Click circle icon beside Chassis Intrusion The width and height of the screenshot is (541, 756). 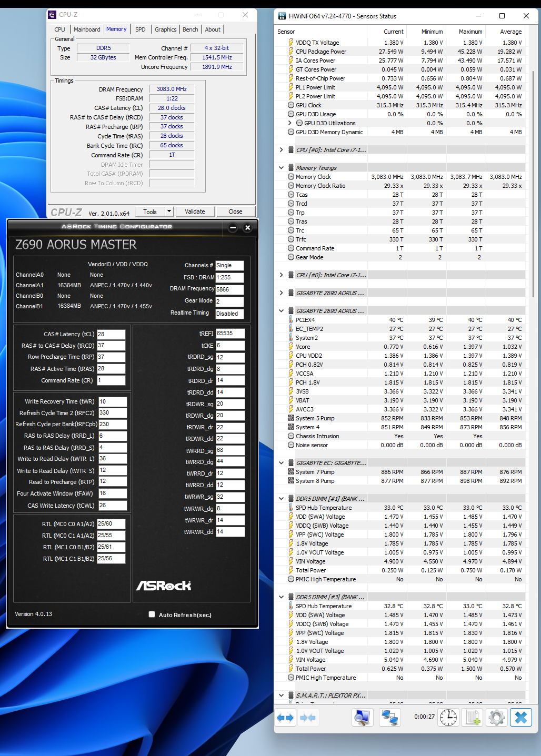(x=291, y=436)
